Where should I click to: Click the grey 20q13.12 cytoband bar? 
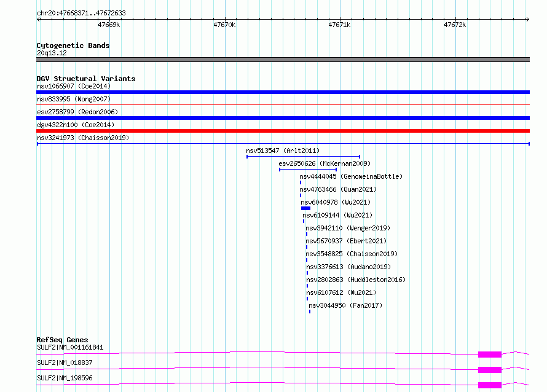283,60
